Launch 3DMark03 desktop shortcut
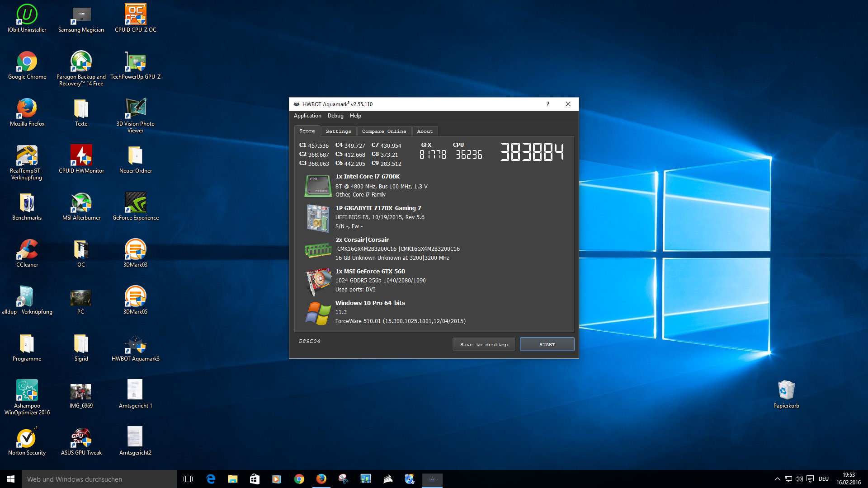The image size is (868, 488). [136, 253]
